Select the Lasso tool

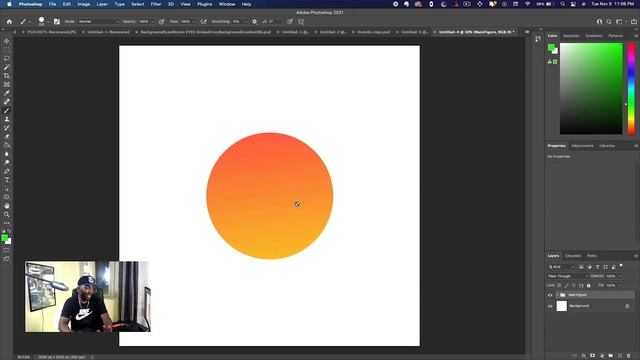(x=7, y=58)
